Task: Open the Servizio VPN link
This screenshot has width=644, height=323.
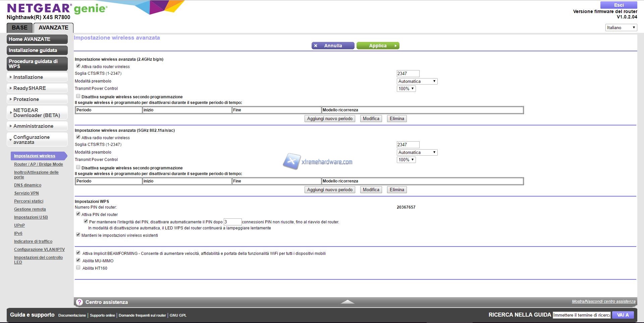Action: click(x=26, y=193)
